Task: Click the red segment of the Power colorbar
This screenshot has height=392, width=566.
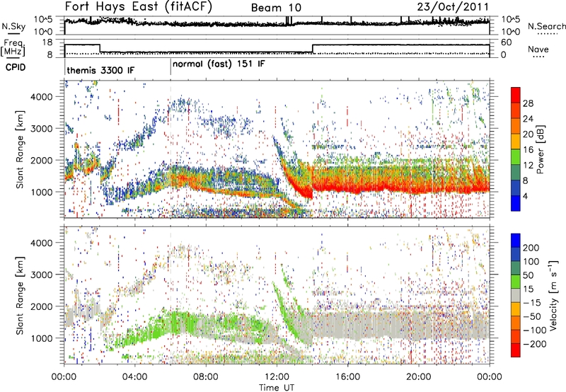Action: pos(516,95)
